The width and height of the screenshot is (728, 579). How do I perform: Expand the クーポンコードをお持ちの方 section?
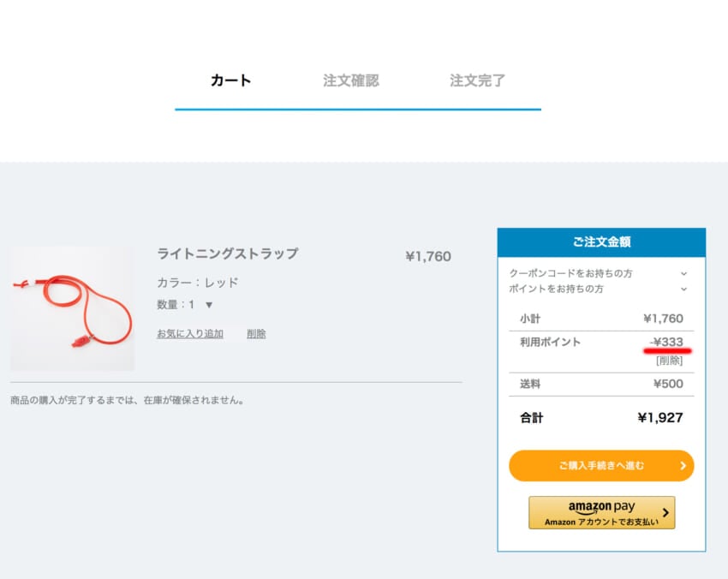(570, 273)
